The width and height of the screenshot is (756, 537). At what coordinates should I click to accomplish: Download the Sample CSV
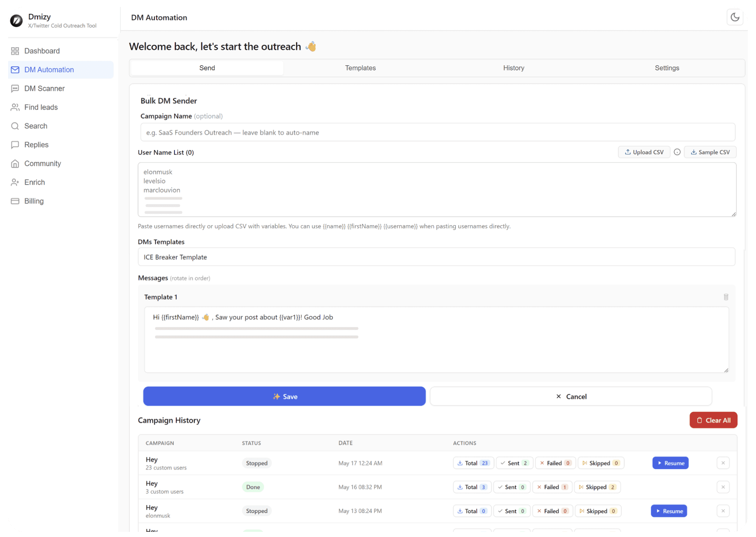[710, 152]
